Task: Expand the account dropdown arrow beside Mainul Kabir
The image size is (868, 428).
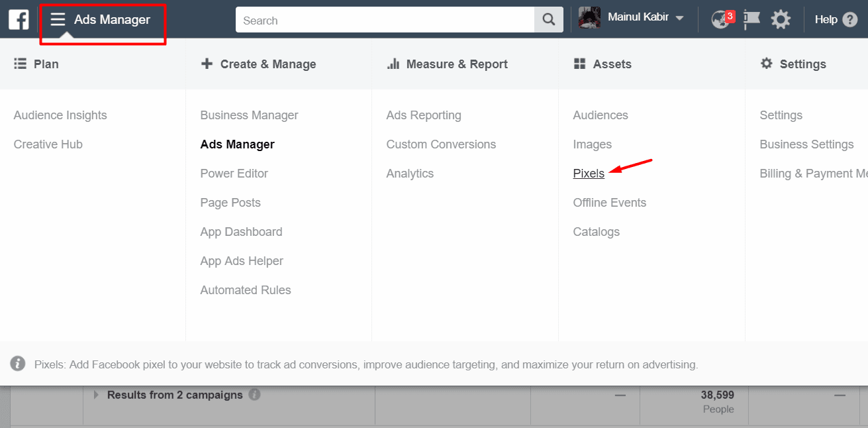Action: (679, 19)
